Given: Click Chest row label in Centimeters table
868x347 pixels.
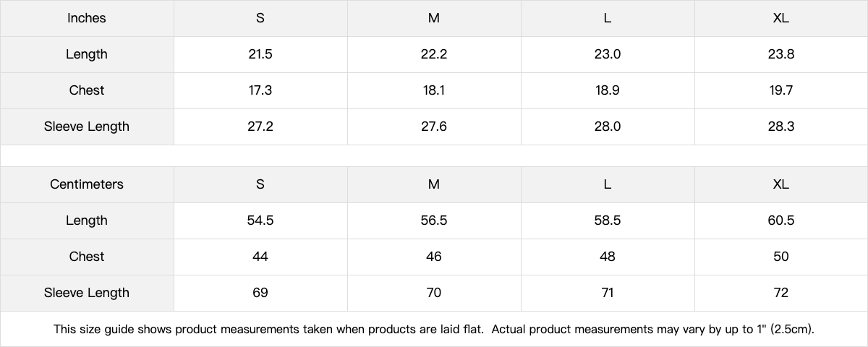Looking at the screenshot, I should pyautogui.click(x=87, y=257).
